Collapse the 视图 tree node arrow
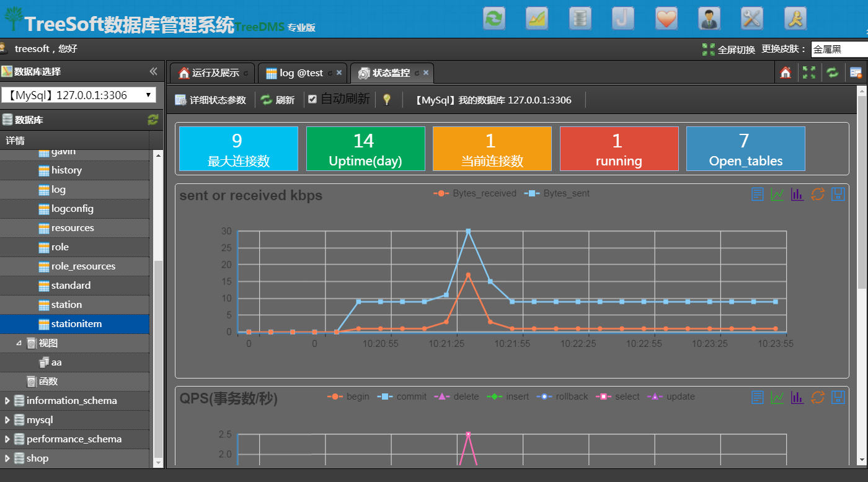The image size is (868, 482). 19,343
